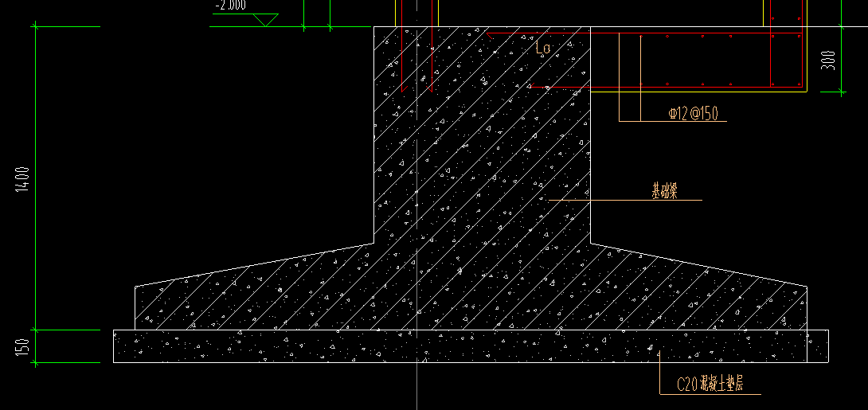Select the 150 dimension text

(x=23, y=347)
